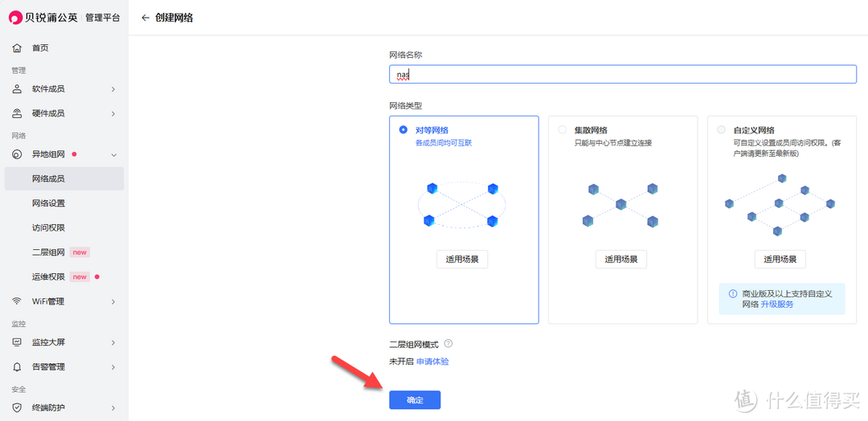The height and width of the screenshot is (421, 868).
Task: Click the shield icon for 终端防护
Action: tap(17, 407)
